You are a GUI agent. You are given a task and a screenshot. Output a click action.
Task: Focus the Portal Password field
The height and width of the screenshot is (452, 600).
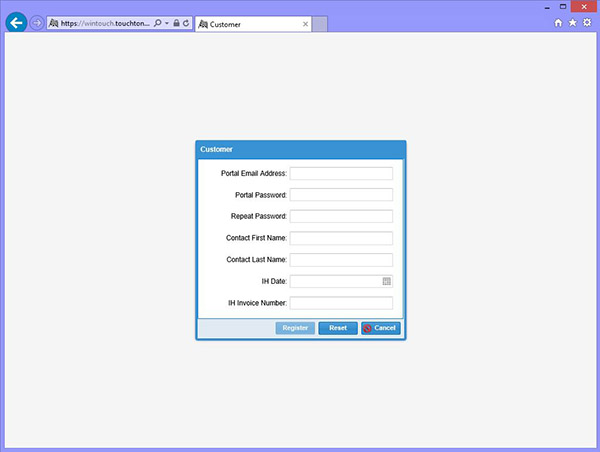341,195
